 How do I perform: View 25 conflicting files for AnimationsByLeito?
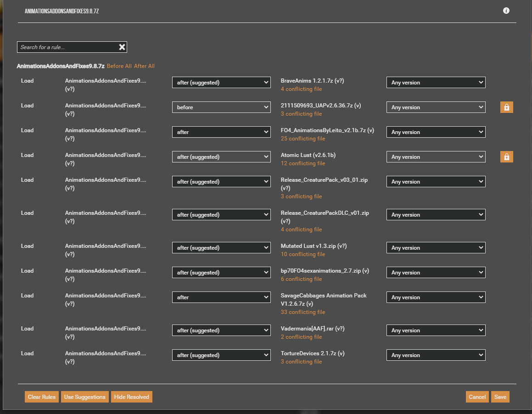point(302,139)
